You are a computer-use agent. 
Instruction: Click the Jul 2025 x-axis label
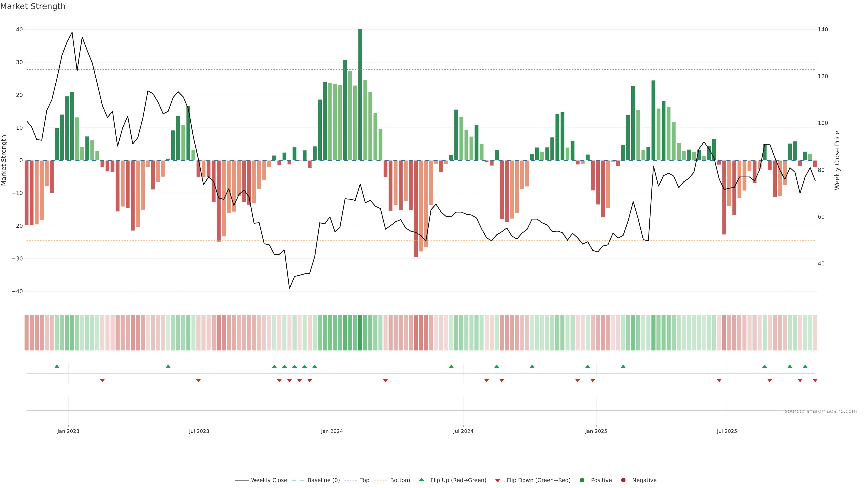(x=726, y=431)
